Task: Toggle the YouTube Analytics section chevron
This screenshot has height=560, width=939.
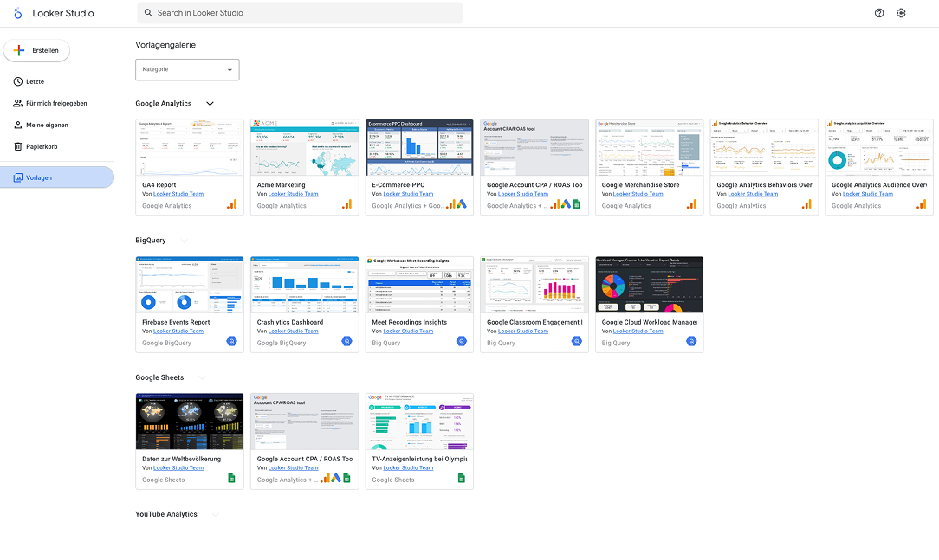Action: pyautogui.click(x=216, y=514)
